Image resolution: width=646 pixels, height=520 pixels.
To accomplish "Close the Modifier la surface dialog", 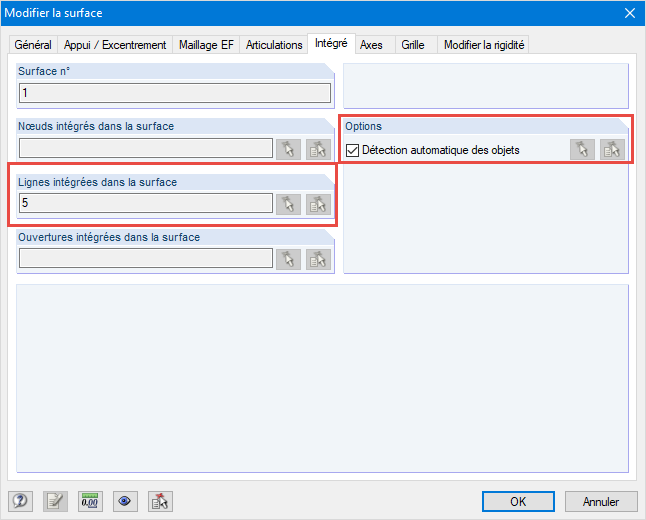I will coord(630,13).
